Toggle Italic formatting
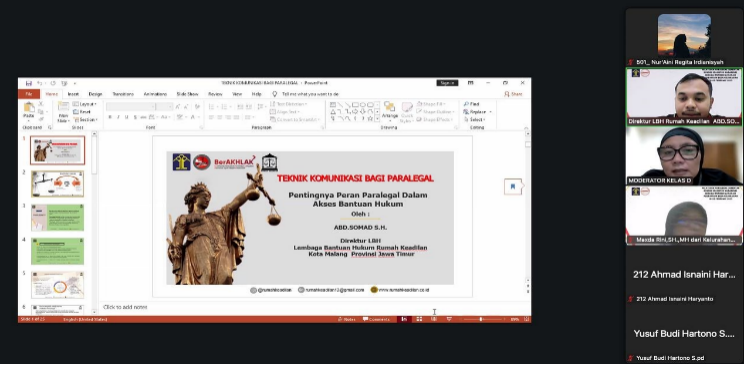The image size is (746, 366). [118, 117]
